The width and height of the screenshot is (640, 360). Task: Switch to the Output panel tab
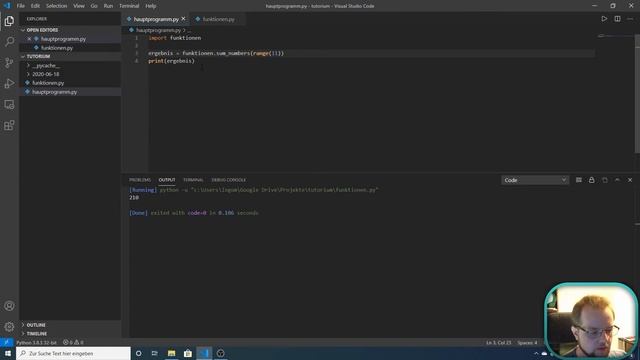click(167, 180)
